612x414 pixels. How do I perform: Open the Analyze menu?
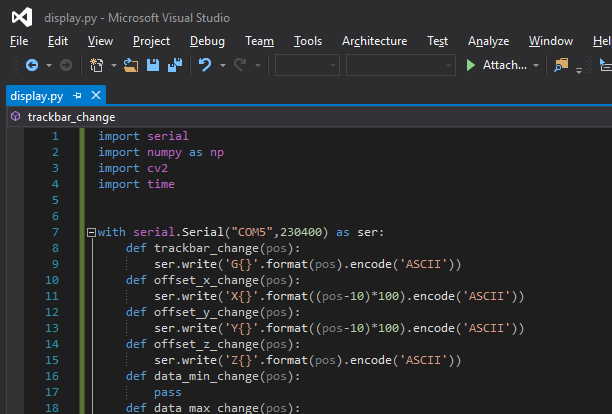[x=489, y=41]
